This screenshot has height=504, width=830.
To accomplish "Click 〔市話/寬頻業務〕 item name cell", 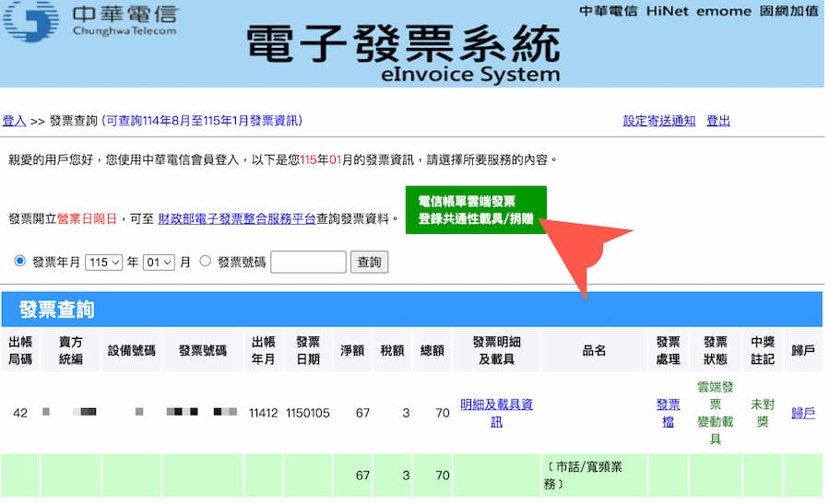I will [594, 475].
